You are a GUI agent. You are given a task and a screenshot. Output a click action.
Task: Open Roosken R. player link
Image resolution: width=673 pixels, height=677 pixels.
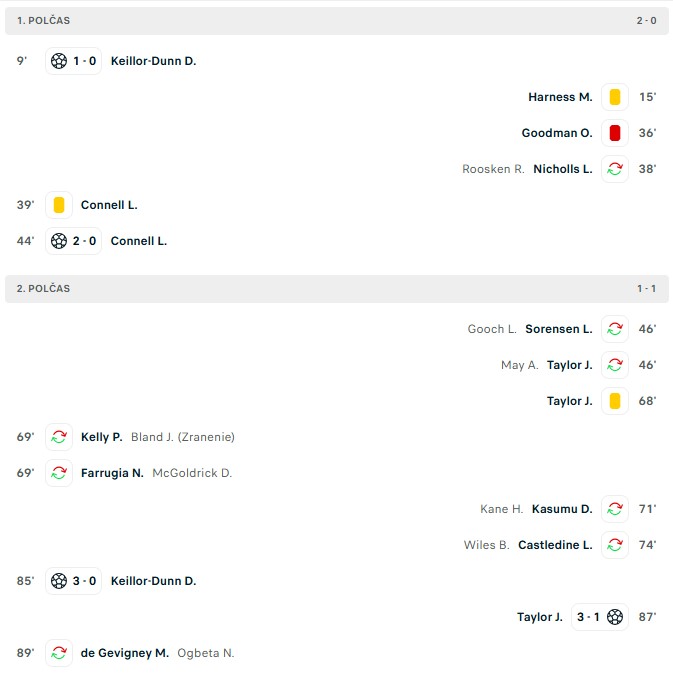[493, 169]
